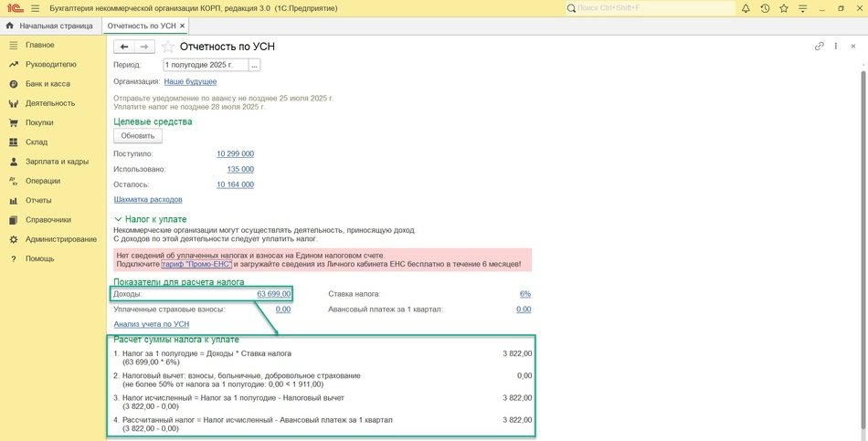Close the Отчетность по УСН tab
Image resolution: width=868 pixels, height=441 pixels.
tap(182, 26)
